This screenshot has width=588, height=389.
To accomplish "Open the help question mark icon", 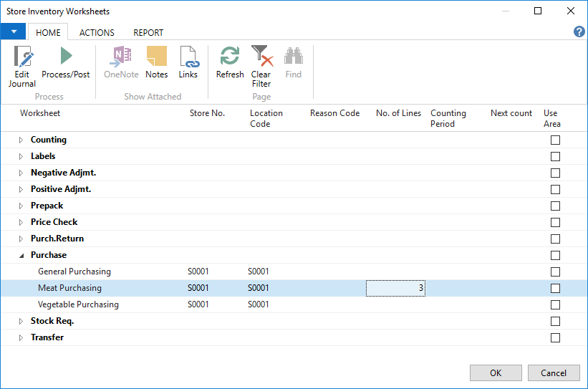I will pos(579,32).
